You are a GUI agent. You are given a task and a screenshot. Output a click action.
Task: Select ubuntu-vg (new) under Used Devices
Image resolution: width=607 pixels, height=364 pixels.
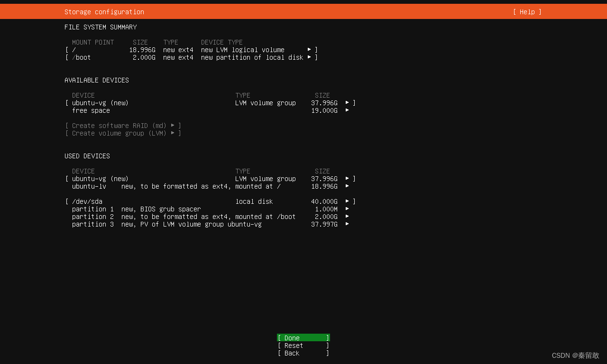pos(211,179)
